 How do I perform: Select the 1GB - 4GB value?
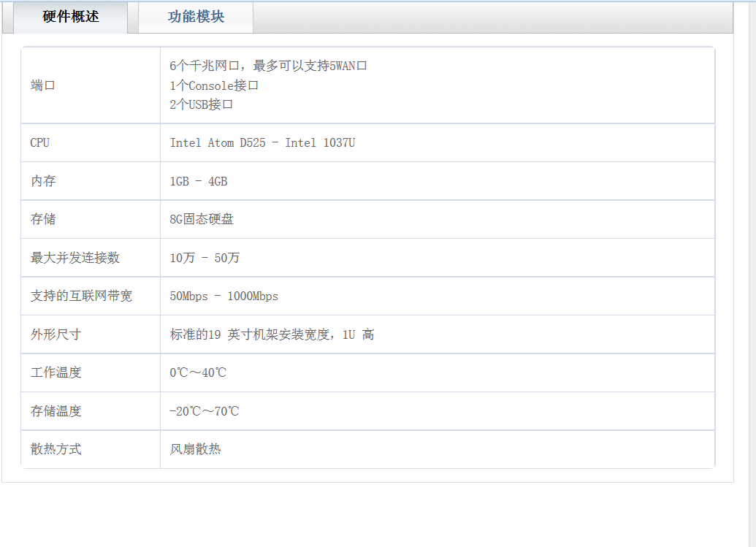click(x=199, y=181)
